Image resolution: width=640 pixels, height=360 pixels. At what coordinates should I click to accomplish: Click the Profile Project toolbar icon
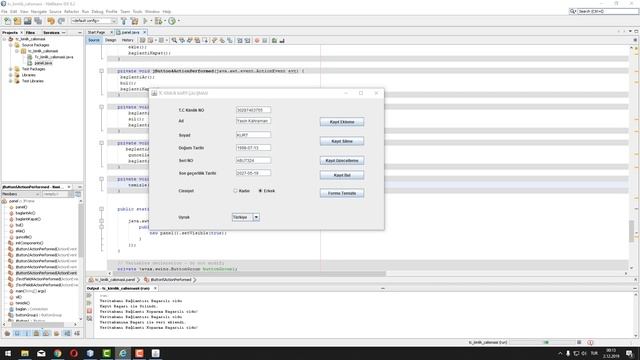172,21
